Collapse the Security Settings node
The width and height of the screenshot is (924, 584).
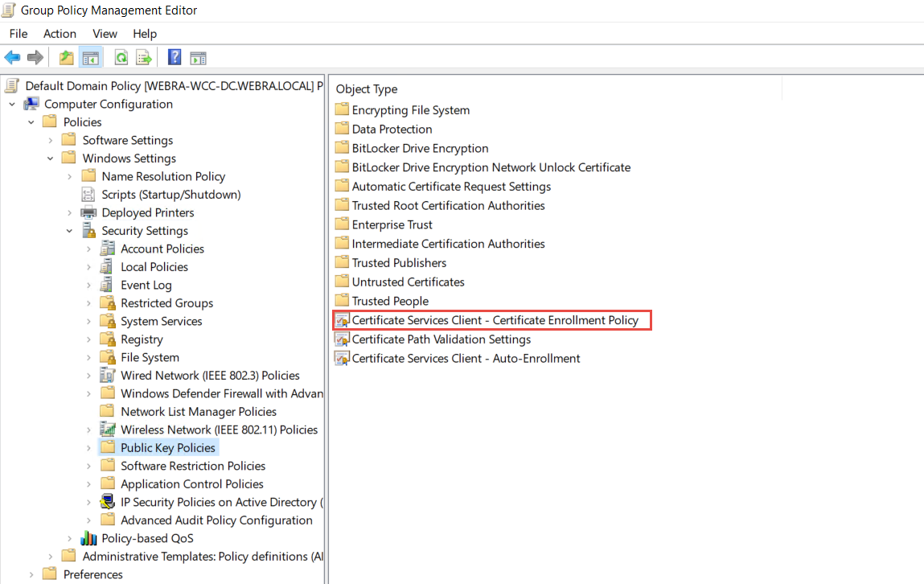70,231
